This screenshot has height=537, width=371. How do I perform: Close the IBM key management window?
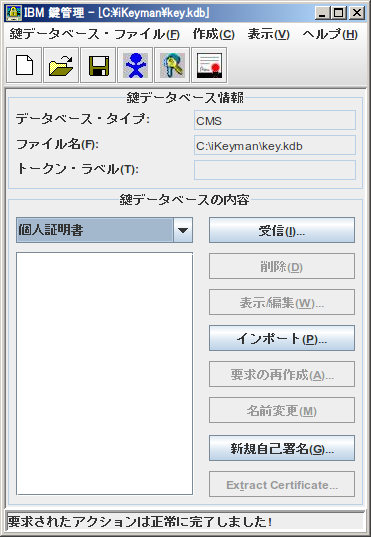pos(357,13)
